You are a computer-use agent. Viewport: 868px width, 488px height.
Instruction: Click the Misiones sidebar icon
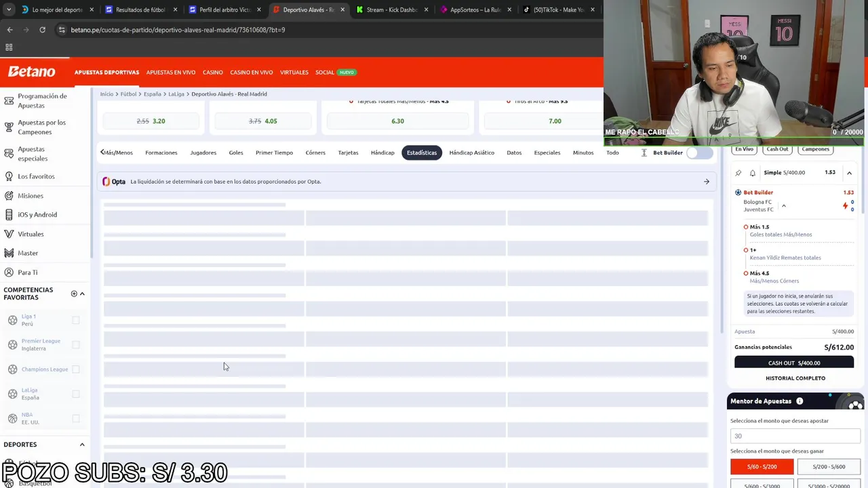click(x=9, y=196)
